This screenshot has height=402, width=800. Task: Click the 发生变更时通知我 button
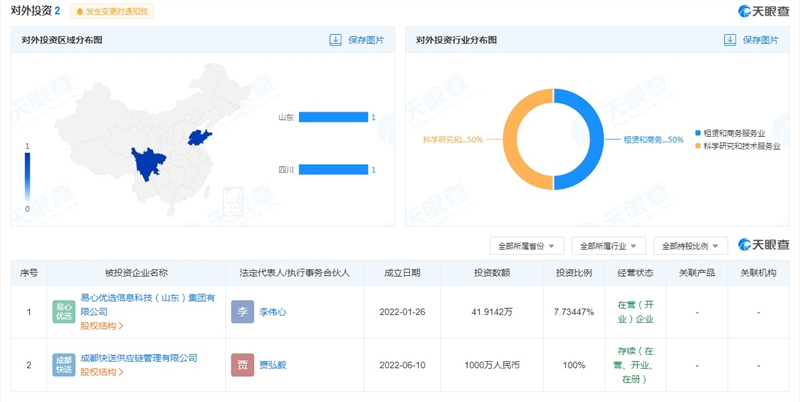pyautogui.click(x=112, y=11)
